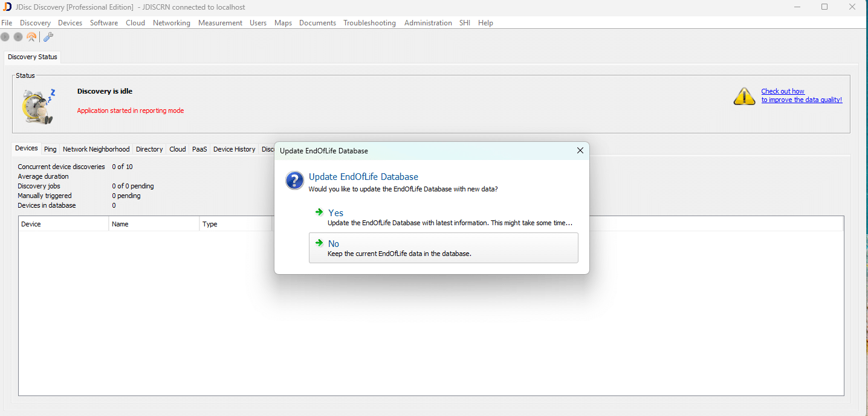This screenshot has width=868, height=416.
Task: Switch to the Network Neighborhood tab
Action: [x=96, y=149]
